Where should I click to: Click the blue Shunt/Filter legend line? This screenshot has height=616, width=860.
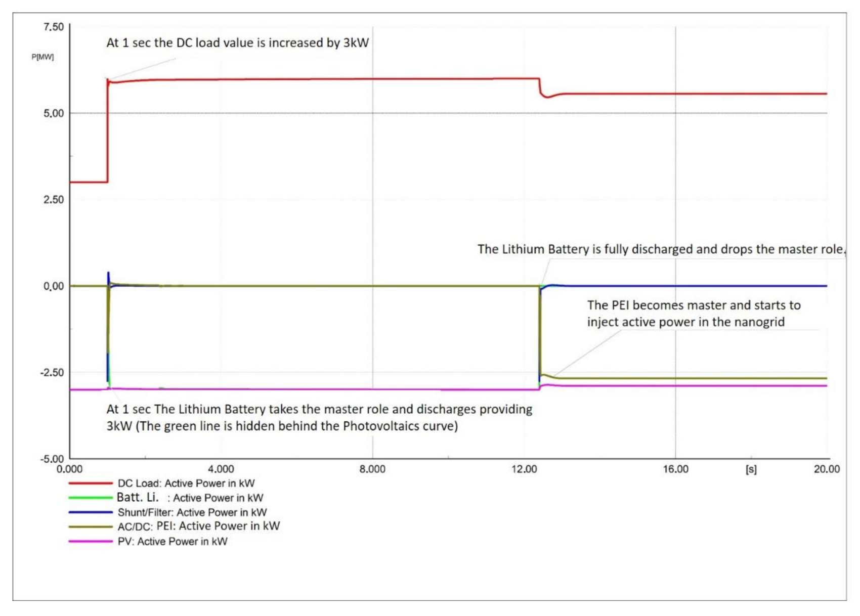tap(91, 512)
